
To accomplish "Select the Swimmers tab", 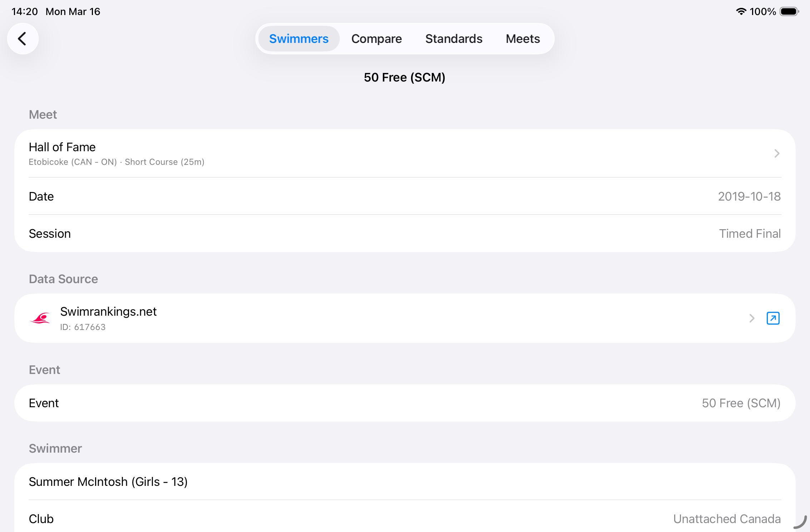I will click(x=298, y=39).
